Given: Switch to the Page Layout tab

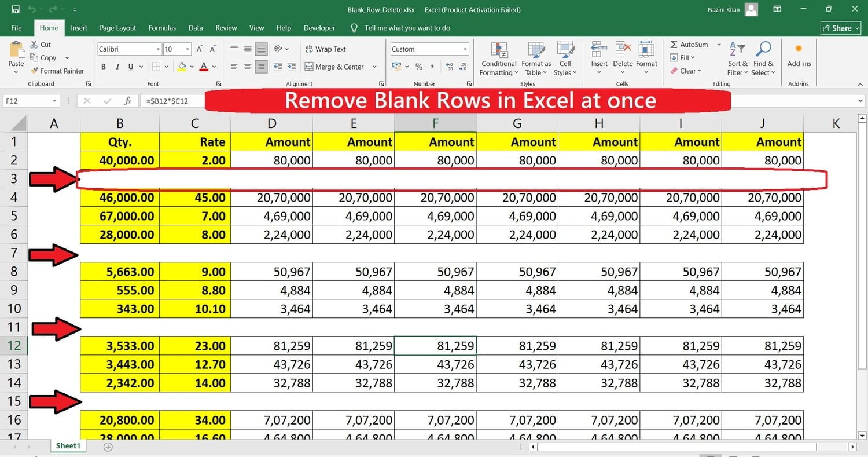Looking at the screenshot, I should point(118,28).
